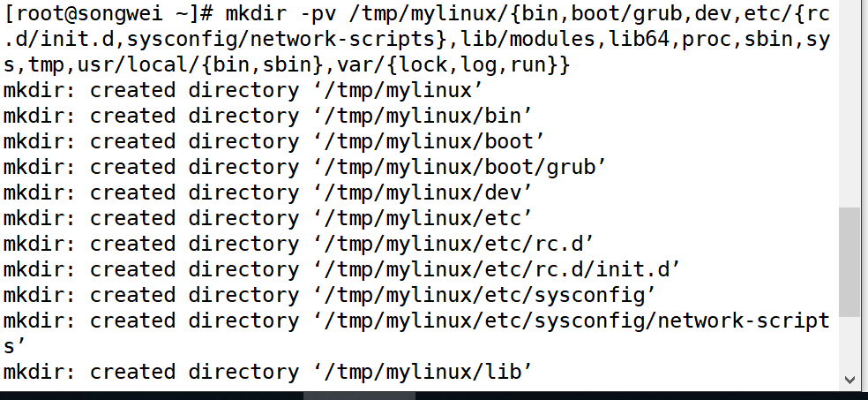Click the '/tmp/mylinux/dev' output path
Screen dimensions: 868x400
(x=423, y=192)
